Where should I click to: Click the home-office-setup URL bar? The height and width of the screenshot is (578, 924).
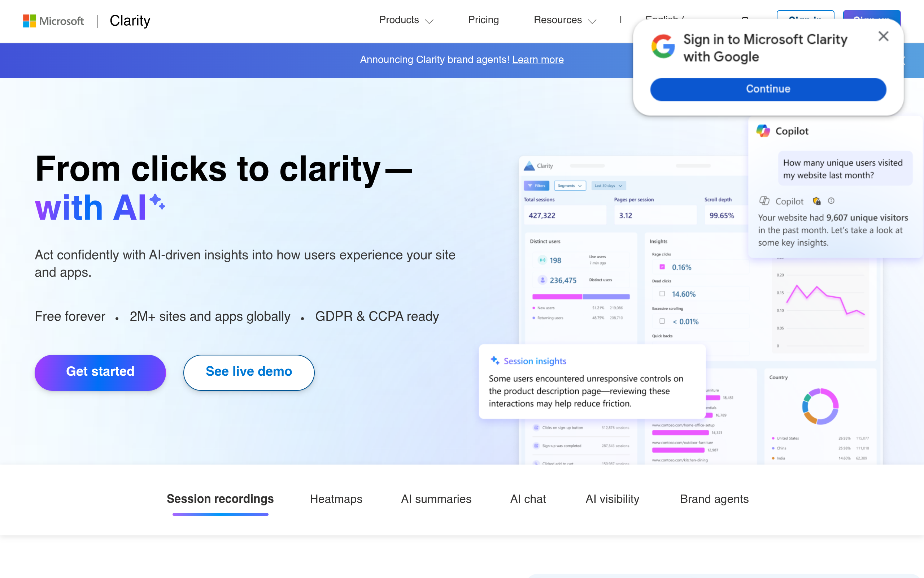coord(680,432)
